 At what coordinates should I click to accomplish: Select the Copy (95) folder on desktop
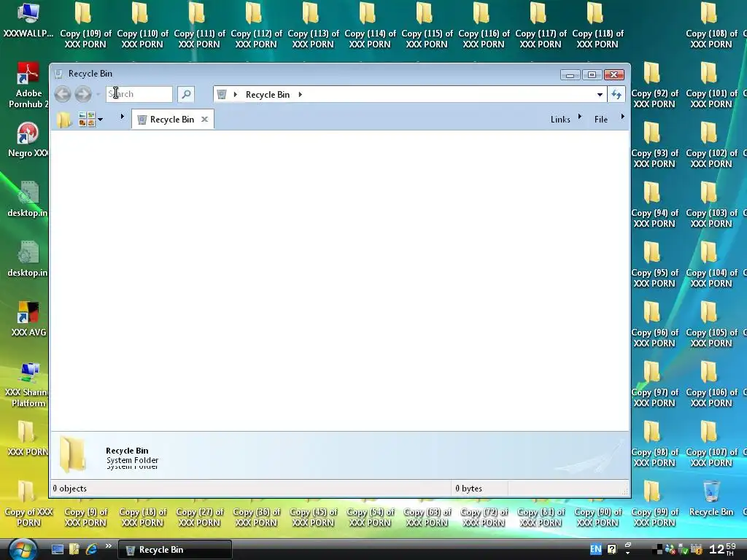click(654, 265)
